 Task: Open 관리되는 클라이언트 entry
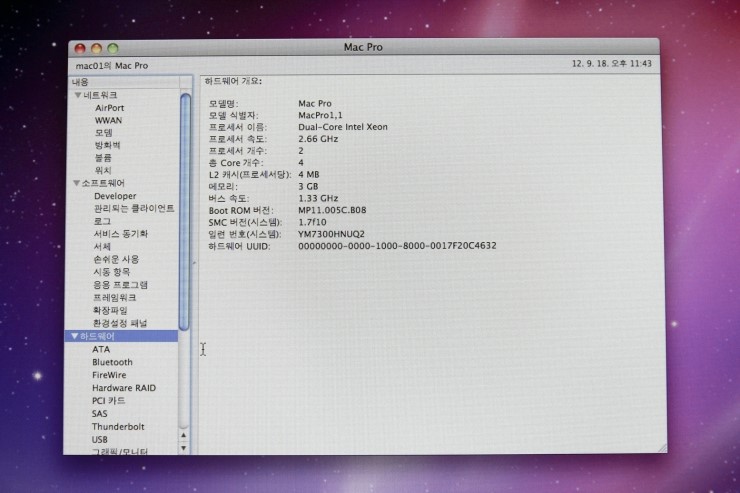coord(133,209)
